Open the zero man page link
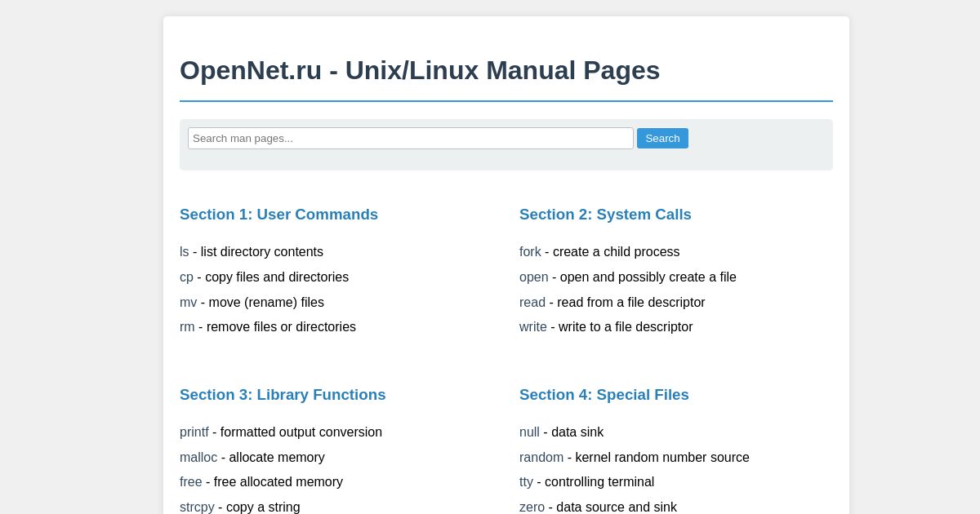Image resolution: width=980 pixels, height=514 pixels. click(x=532, y=507)
